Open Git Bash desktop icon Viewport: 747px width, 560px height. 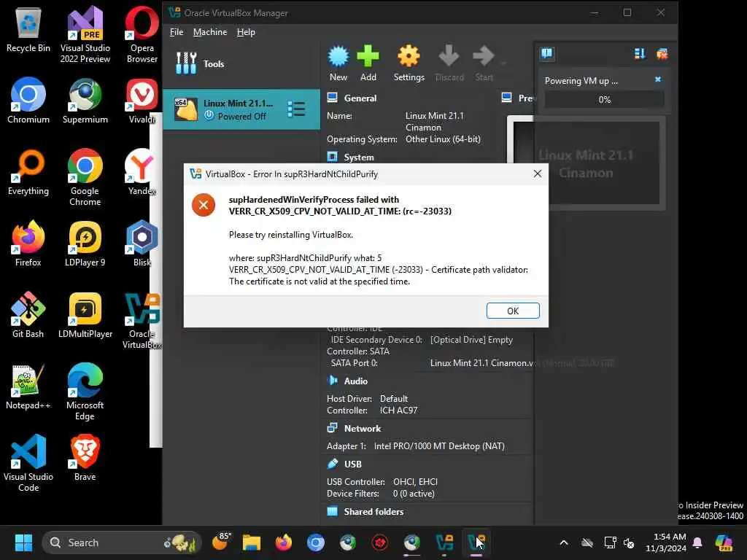(28, 315)
